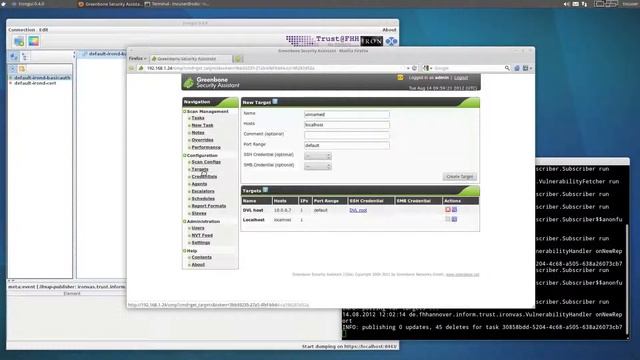
Task: Focus the Name field containing unnamed
Action: click(347, 114)
